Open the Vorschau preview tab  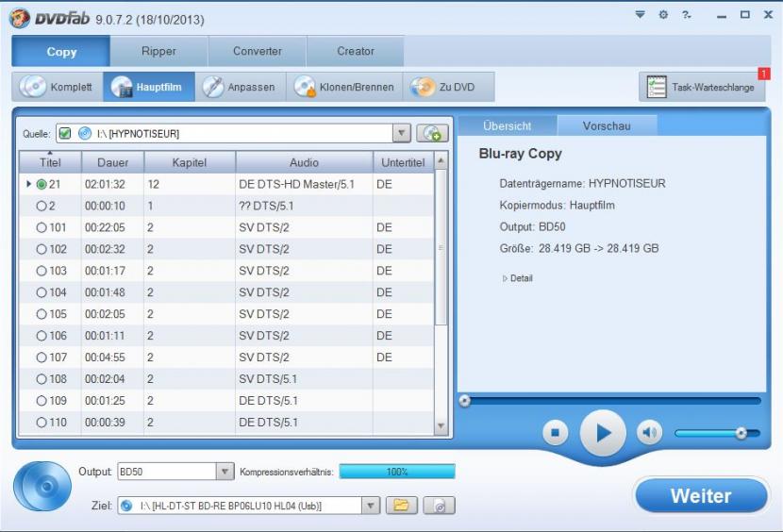point(607,125)
